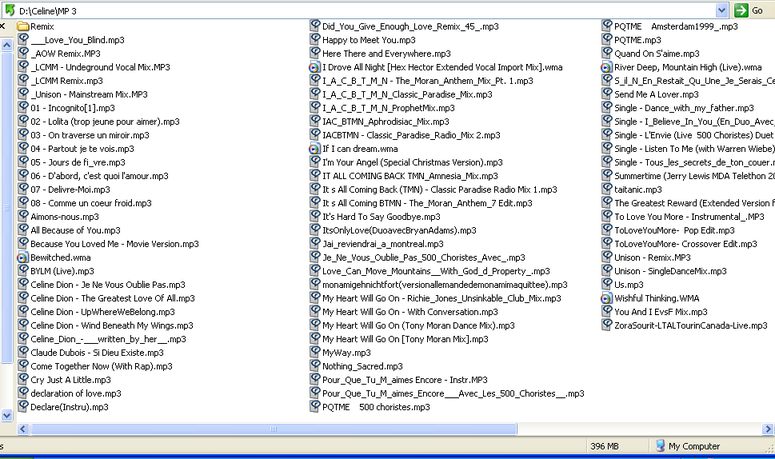This screenshot has width=775, height=459.
Task: Select ZoraSourit-LTALTourinCanada-Live.mp3
Action: (691, 326)
